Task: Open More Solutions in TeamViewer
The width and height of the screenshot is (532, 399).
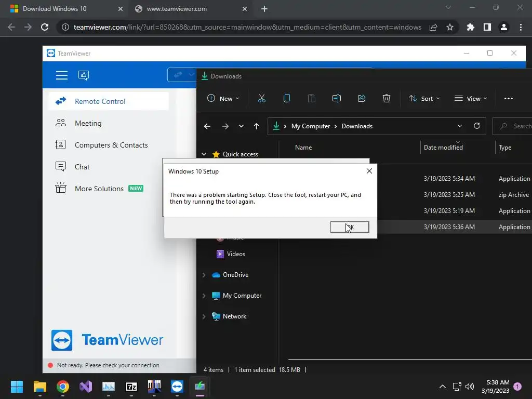Action: 109,188
